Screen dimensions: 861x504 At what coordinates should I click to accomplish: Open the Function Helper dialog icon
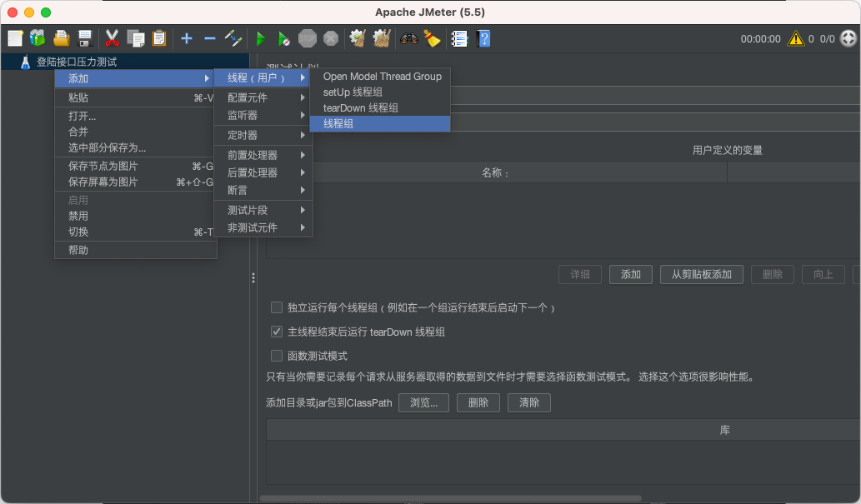coord(459,37)
